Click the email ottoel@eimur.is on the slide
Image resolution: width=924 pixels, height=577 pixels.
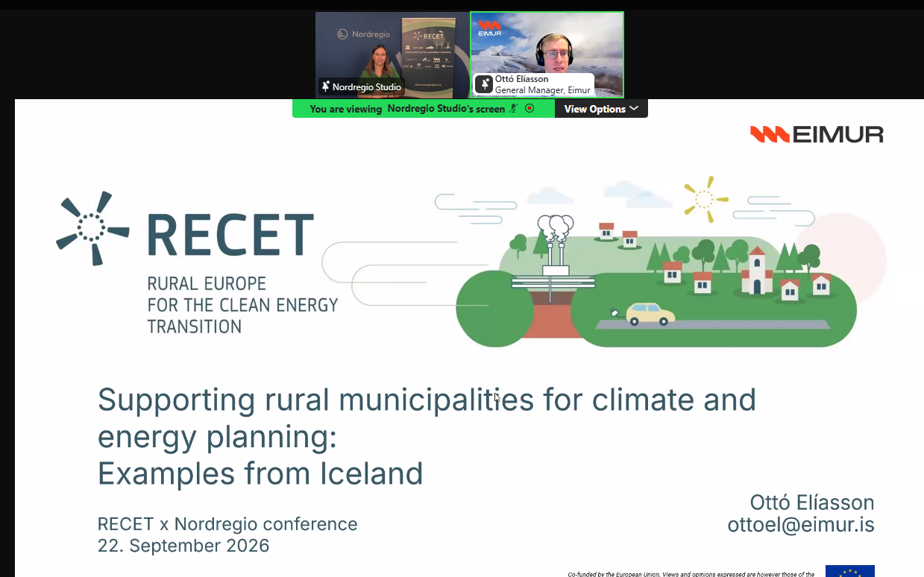coord(801,525)
